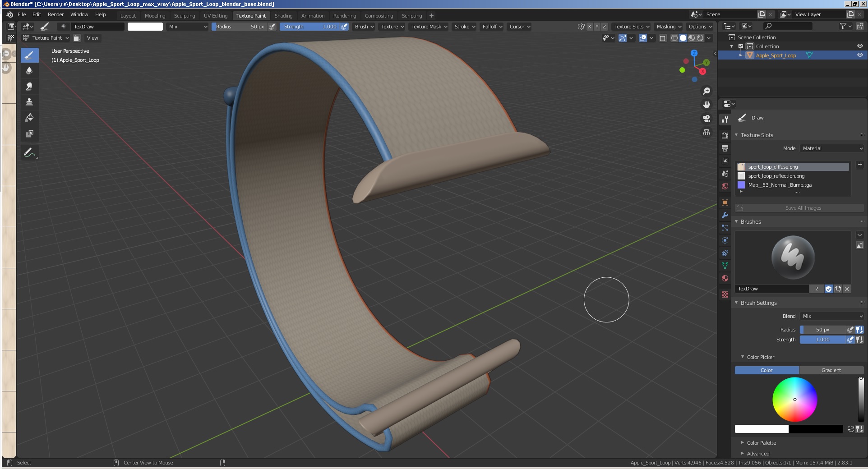Hide Apple_Sport_Loop with eye icon
The height and width of the screenshot is (469, 868).
pyautogui.click(x=860, y=55)
